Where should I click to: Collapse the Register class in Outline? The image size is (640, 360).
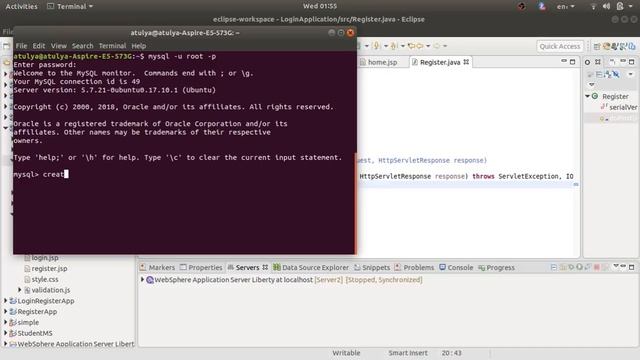click(587, 96)
